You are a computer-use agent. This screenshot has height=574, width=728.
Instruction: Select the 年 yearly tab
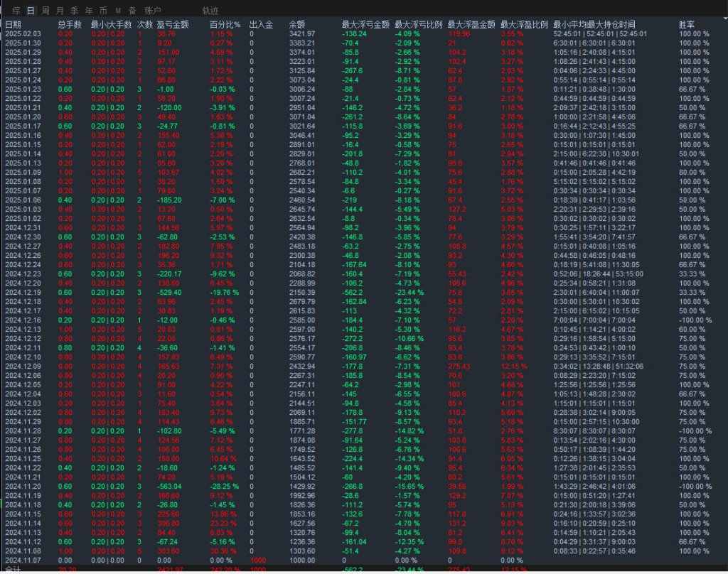click(88, 11)
